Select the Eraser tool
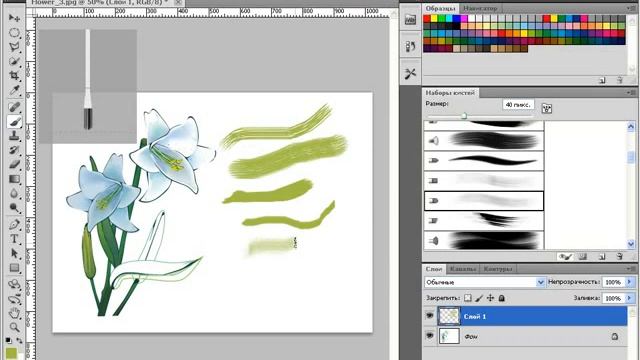Viewport: 640px width, 360px height. (14, 165)
